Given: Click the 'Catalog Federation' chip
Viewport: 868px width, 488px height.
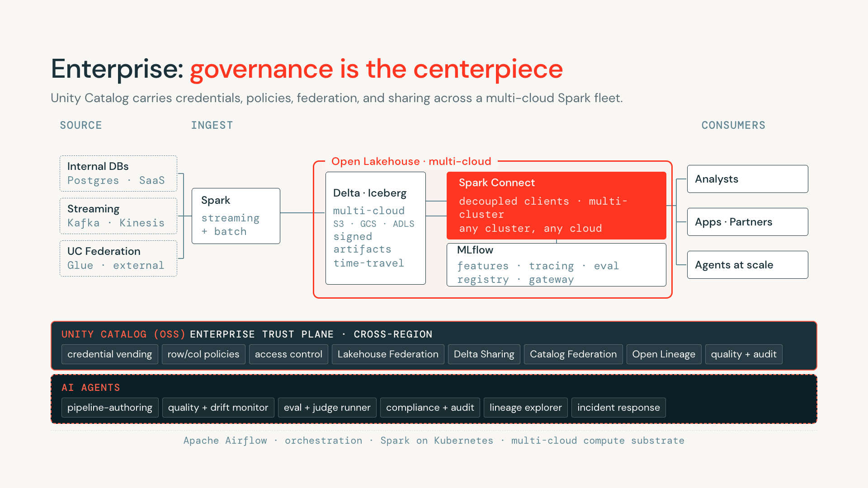Looking at the screenshot, I should point(573,354).
